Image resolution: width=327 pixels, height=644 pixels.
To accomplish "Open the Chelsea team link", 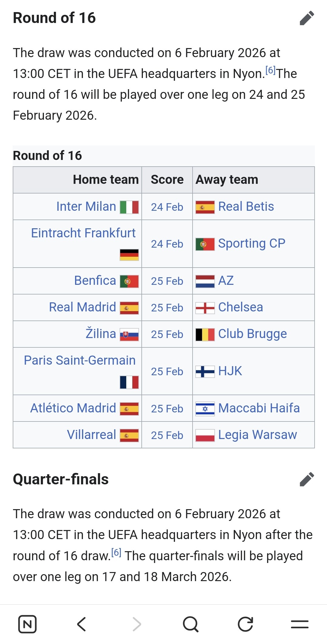I will [x=240, y=307].
